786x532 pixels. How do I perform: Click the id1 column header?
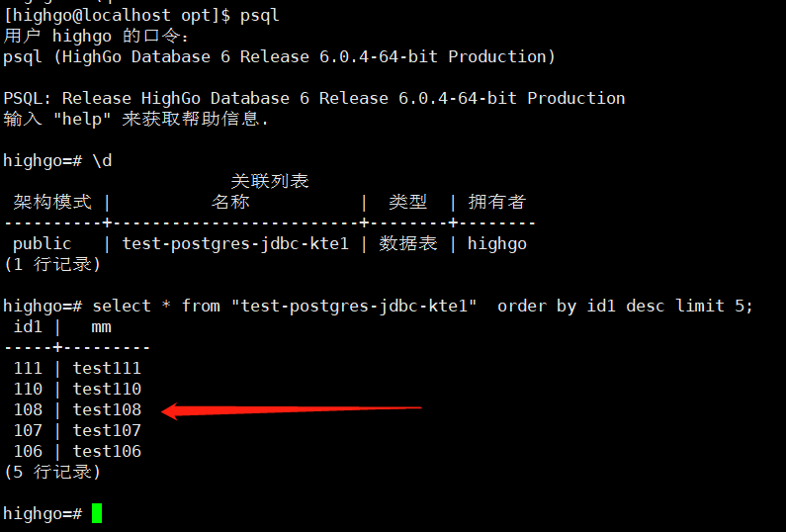click(x=29, y=326)
